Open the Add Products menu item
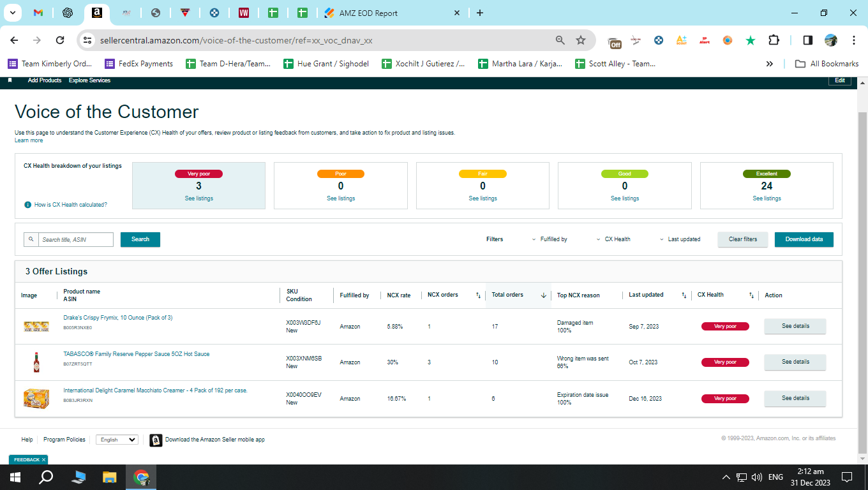Screen dimensions: 868x490 pyautogui.click(x=45, y=80)
